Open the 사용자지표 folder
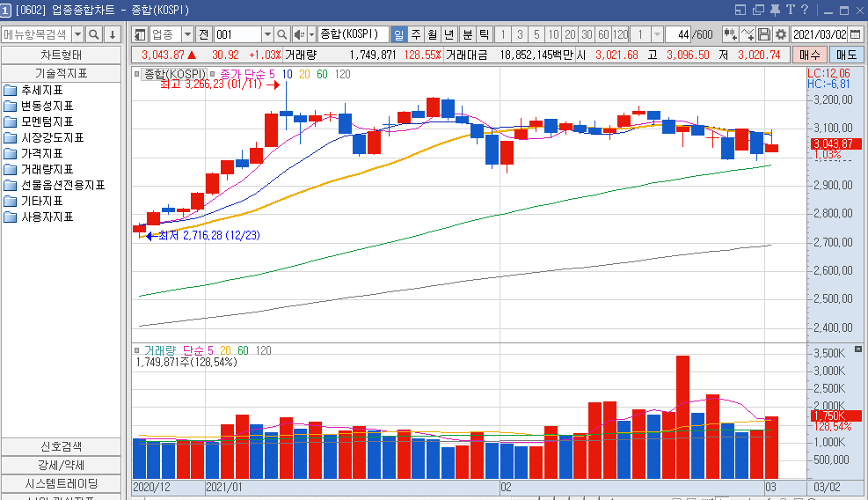Viewport: 868px width, 500px height. point(38,217)
